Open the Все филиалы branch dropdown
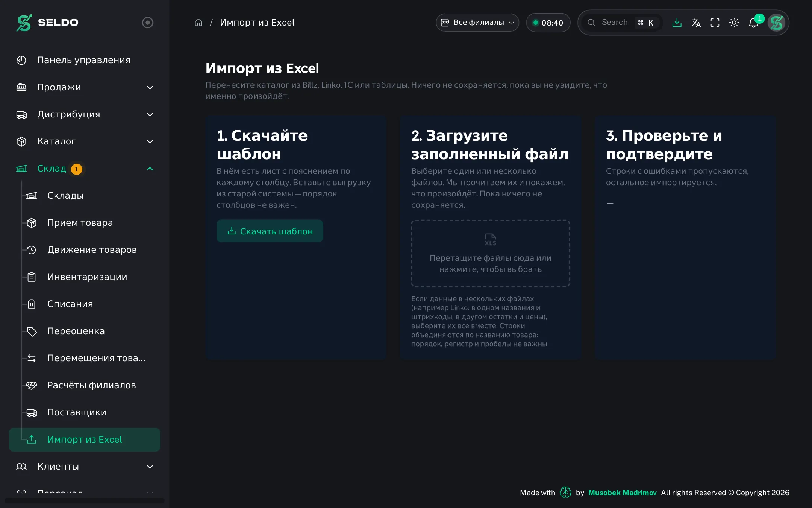This screenshot has width=812, height=508. tap(477, 23)
